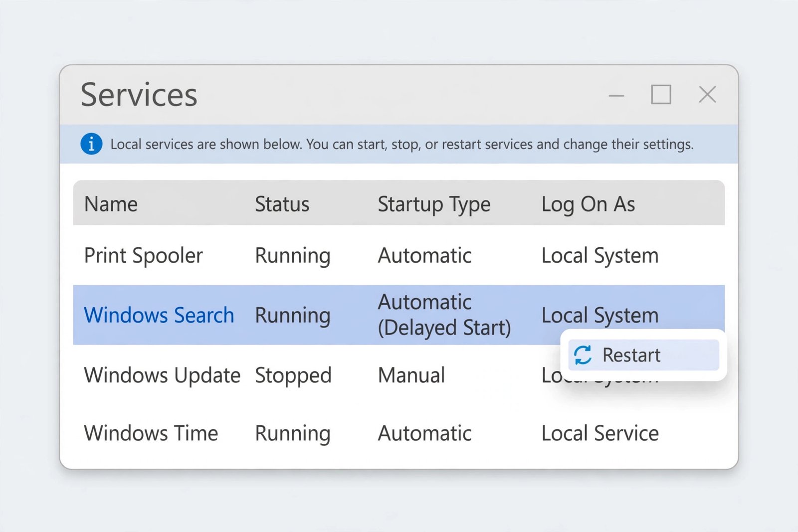Viewport: 798px width, 532px height.
Task: Click the Log On As column header
Action: (x=588, y=204)
